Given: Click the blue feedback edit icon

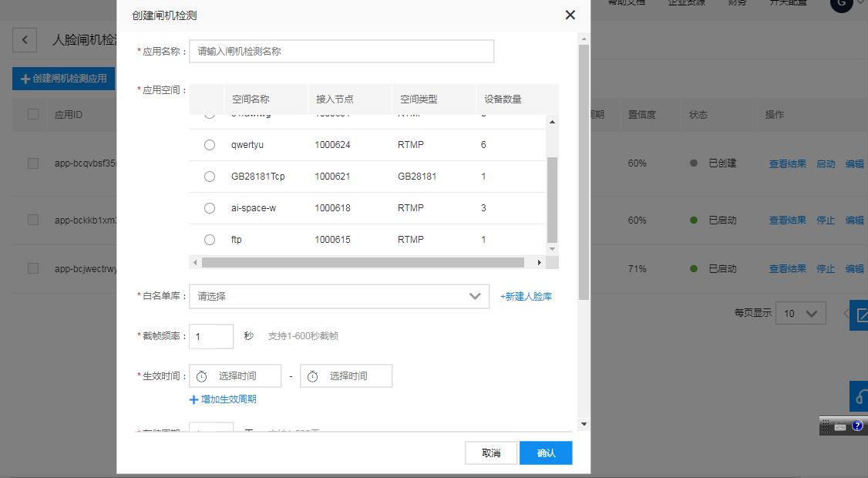Looking at the screenshot, I should [860, 315].
